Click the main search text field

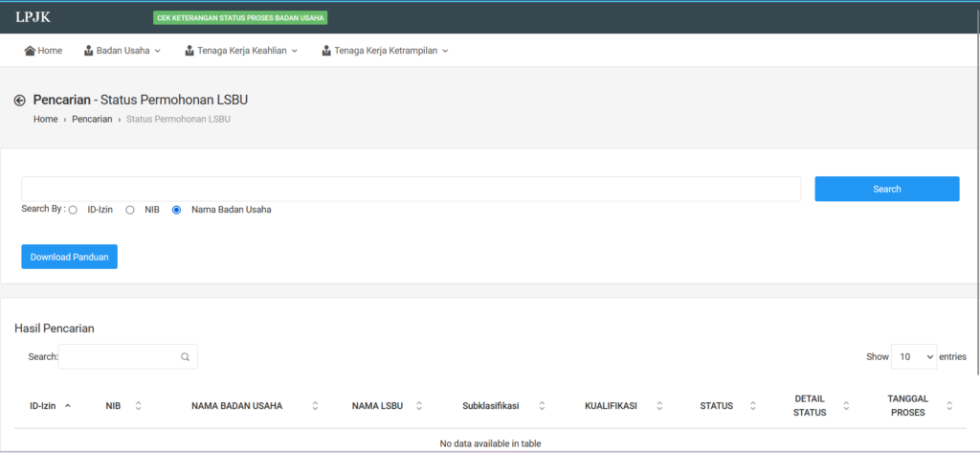tap(411, 189)
